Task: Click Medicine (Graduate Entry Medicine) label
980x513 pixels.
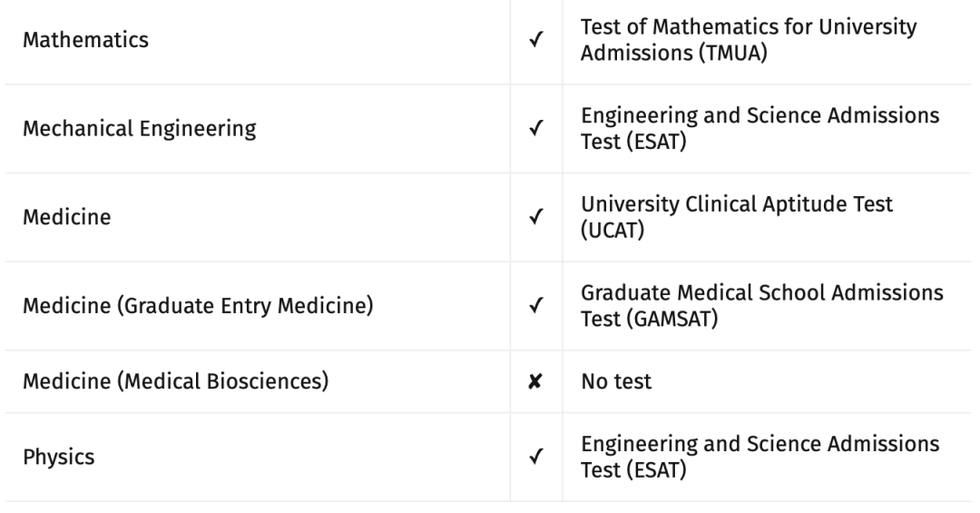Action: pos(198,306)
